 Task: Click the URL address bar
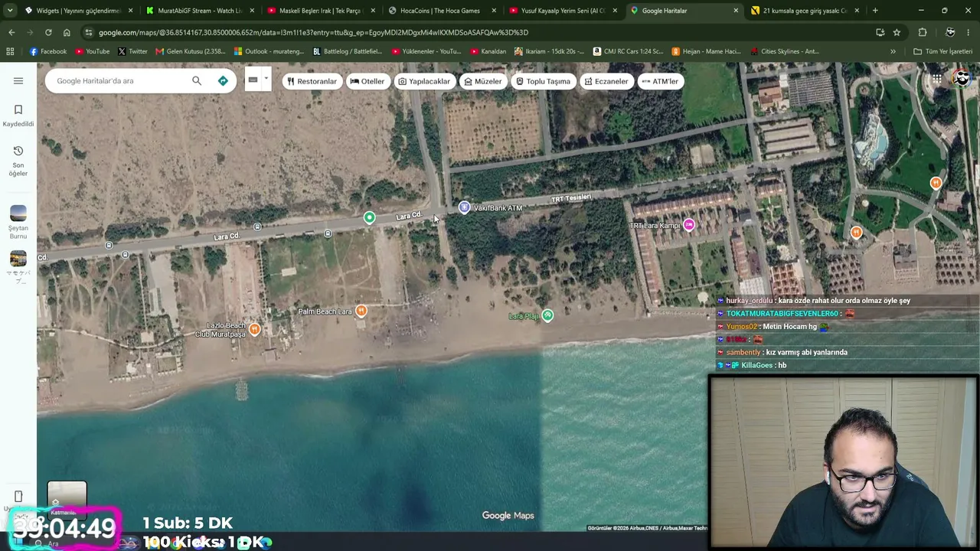(482, 32)
